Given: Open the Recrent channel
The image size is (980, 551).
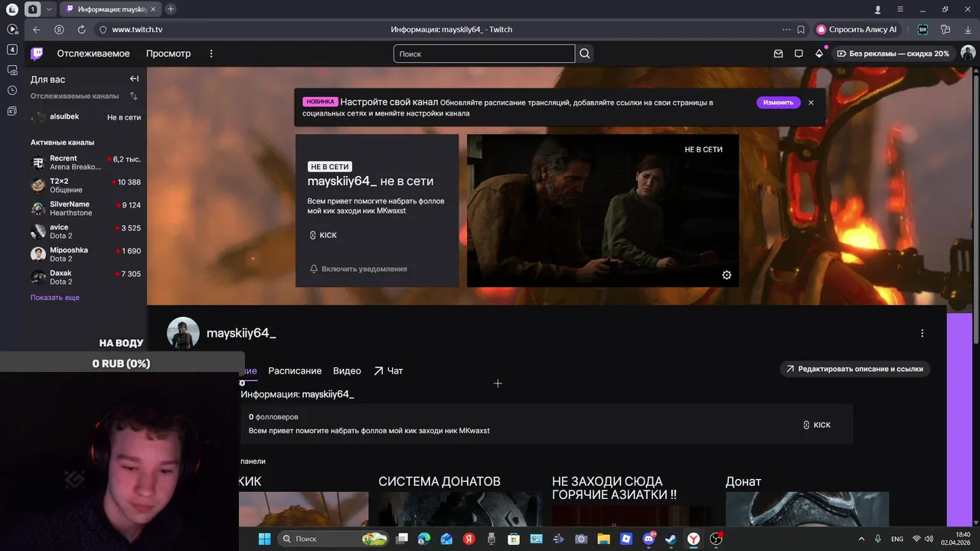Looking at the screenshot, I should coord(86,162).
